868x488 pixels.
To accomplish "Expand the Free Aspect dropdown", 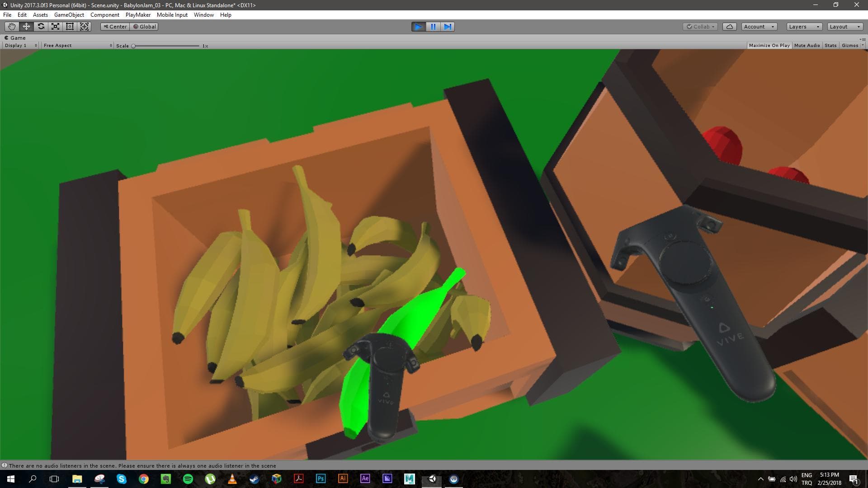I will point(77,46).
